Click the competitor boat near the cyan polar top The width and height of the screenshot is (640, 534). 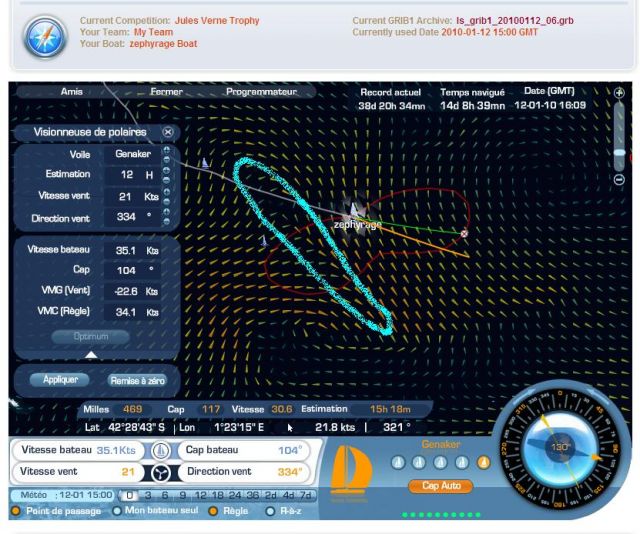point(205,164)
